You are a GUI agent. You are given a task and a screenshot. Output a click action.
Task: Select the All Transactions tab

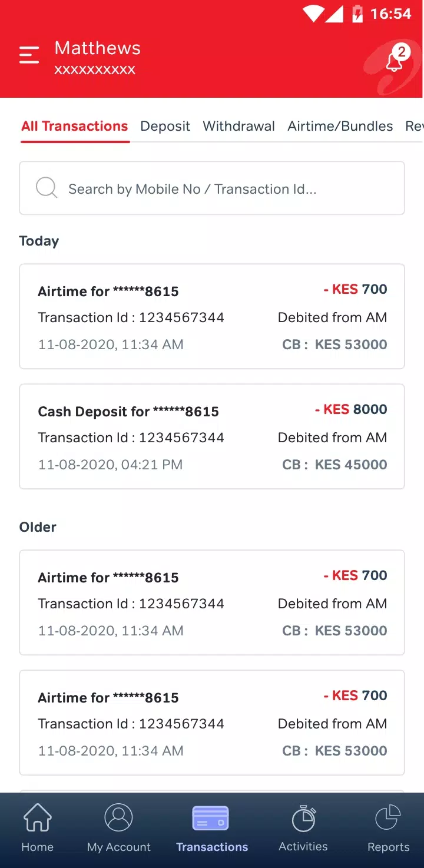(x=75, y=126)
